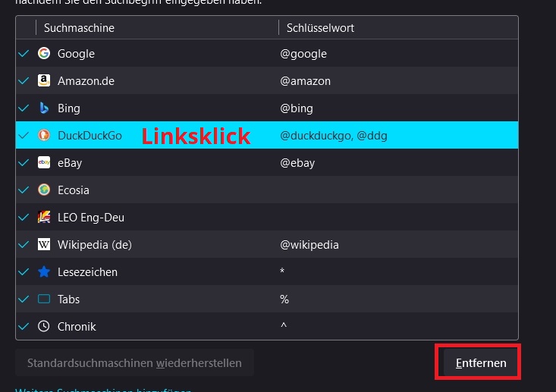The height and width of the screenshot is (392, 556).
Task: Click the Amazon.de icon
Action: 44,81
